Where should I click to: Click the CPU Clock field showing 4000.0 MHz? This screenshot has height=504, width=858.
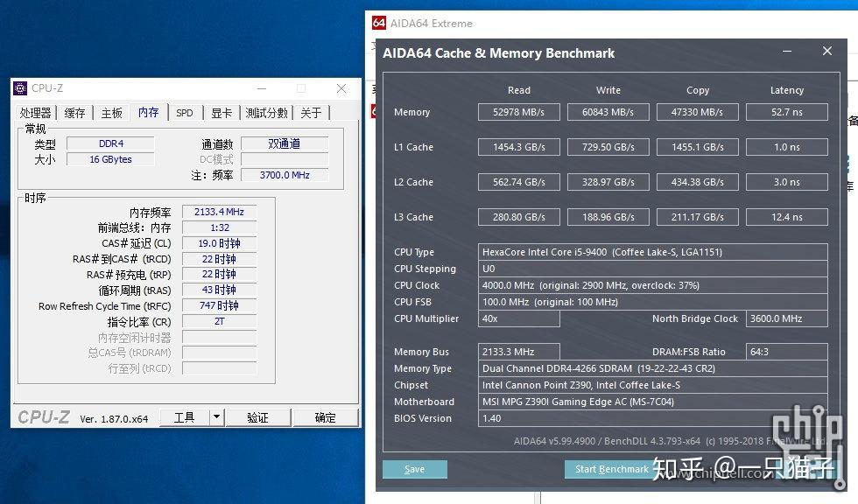pos(653,285)
